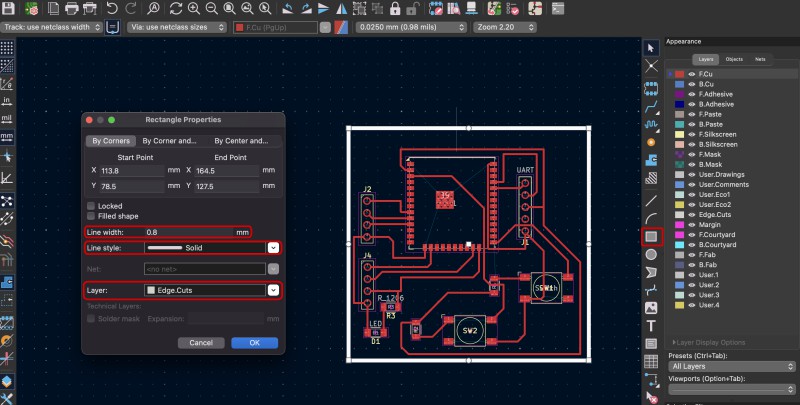
Task: Check the Filled shape option
Action: (91, 215)
